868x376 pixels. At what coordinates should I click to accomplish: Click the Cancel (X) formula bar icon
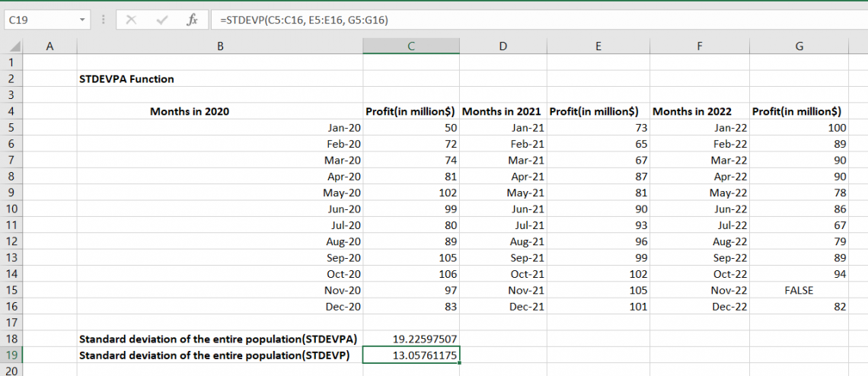tap(131, 21)
